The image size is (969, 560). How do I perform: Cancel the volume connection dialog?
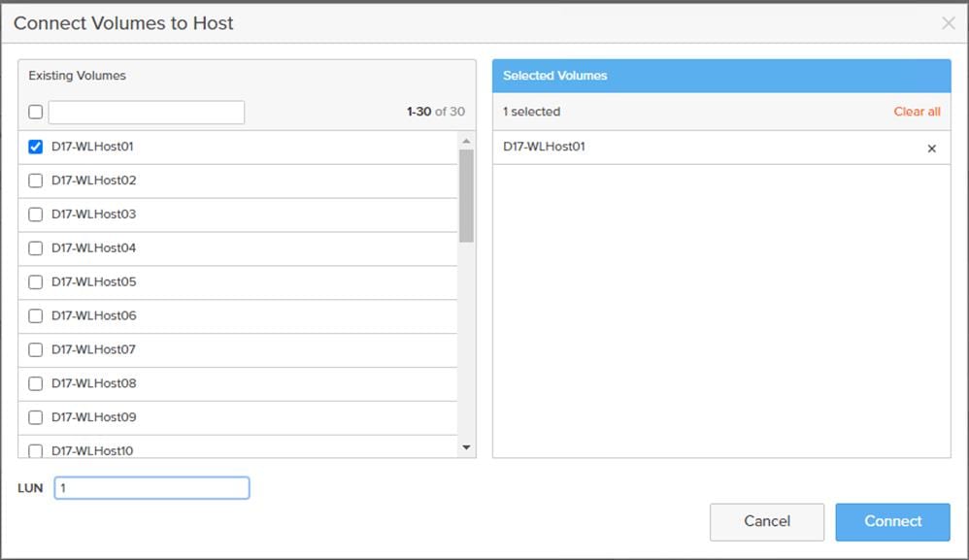pyautogui.click(x=766, y=521)
